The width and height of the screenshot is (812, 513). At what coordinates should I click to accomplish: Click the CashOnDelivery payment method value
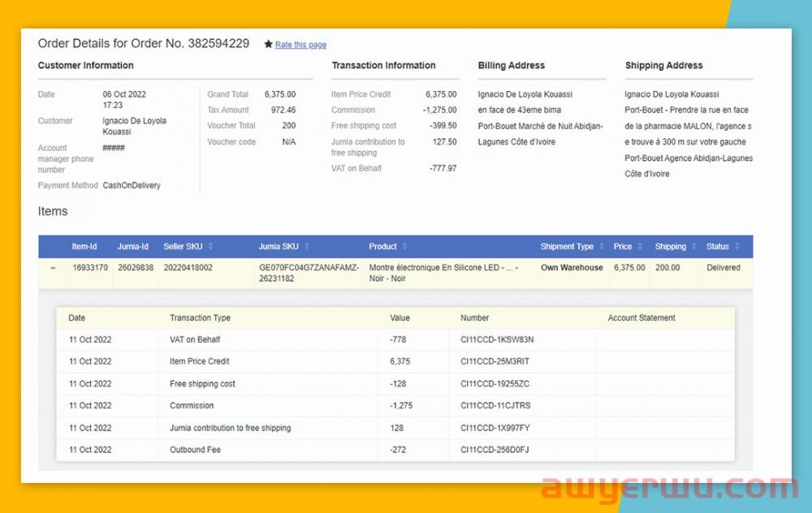(x=132, y=185)
